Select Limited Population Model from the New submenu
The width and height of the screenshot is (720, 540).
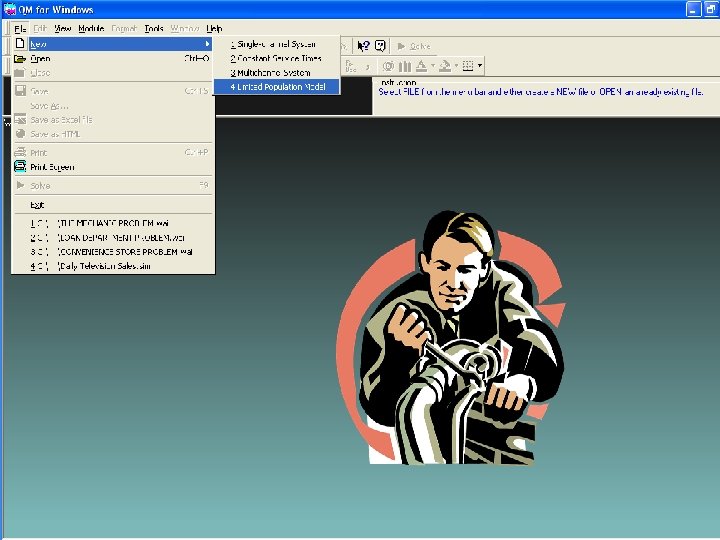pos(277,86)
